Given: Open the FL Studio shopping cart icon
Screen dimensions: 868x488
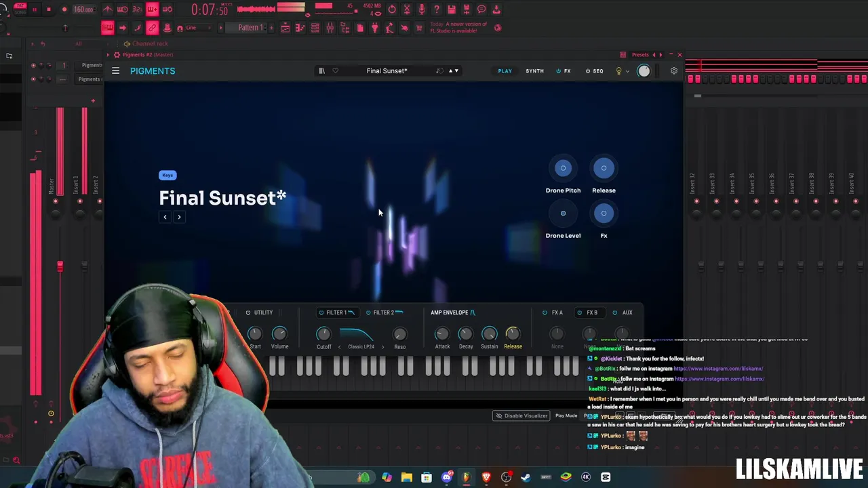Looking at the screenshot, I should (419, 28).
